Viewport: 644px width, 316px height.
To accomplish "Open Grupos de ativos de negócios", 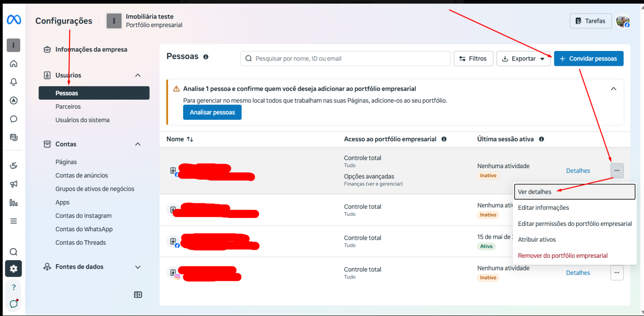I will pyautogui.click(x=94, y=189).
